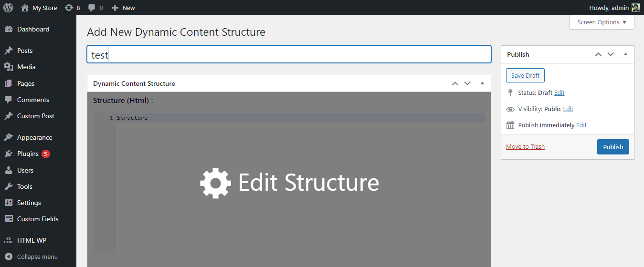The image size is (644, 267).
Task: Focus the title field containing test
Action: 289,54
